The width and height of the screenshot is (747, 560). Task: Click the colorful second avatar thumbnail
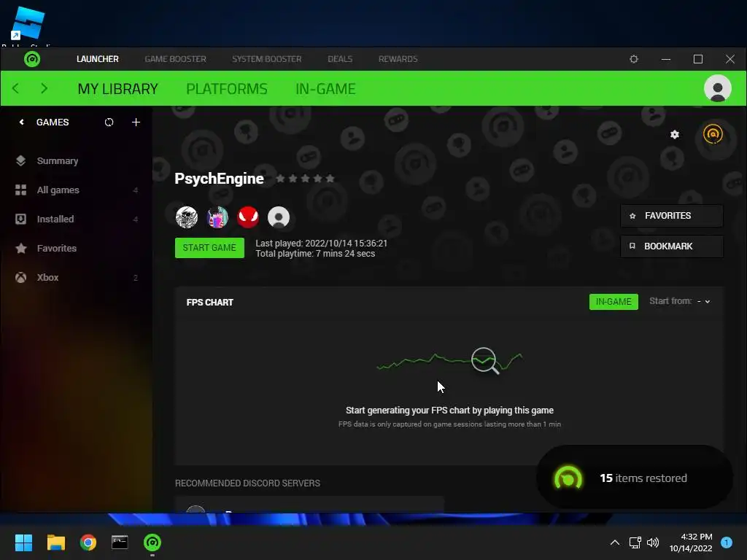(x=217, y=217)
